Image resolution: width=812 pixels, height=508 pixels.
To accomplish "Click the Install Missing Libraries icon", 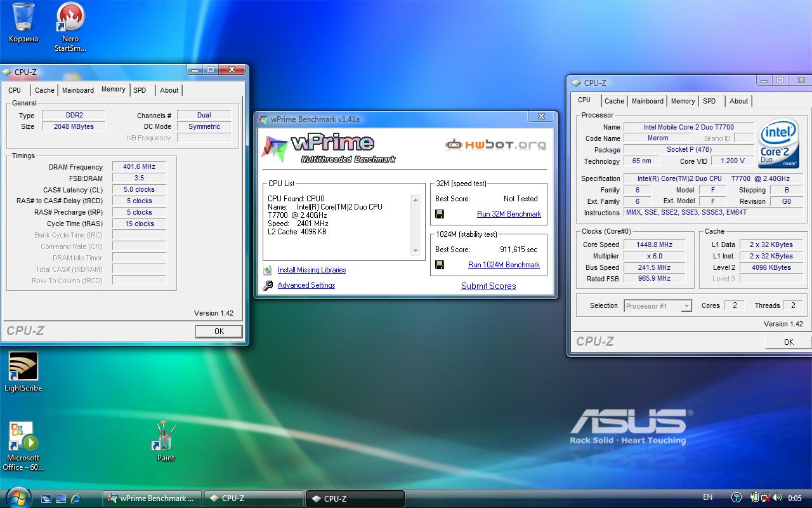I will [x=268, y=270].
